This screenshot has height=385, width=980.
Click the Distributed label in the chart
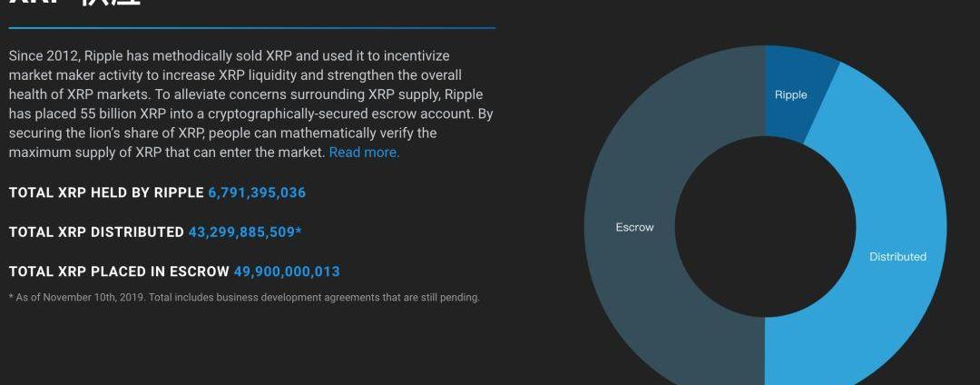897,257
